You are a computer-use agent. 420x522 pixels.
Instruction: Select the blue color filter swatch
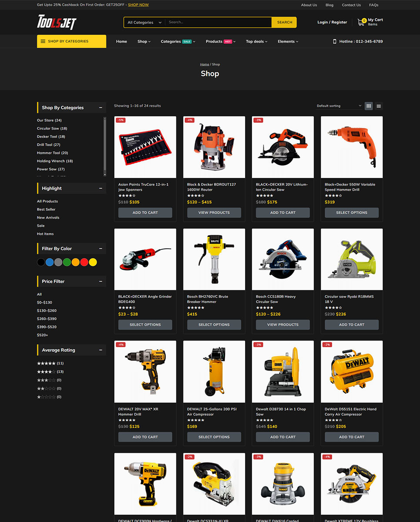pyautogui.click(x=50, y=262)
